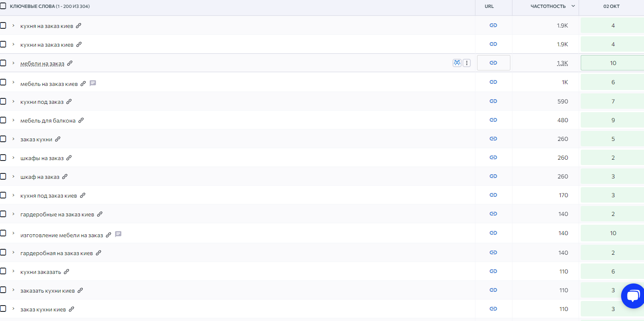Click the 02 ОКТ date column header

point(611,6)
